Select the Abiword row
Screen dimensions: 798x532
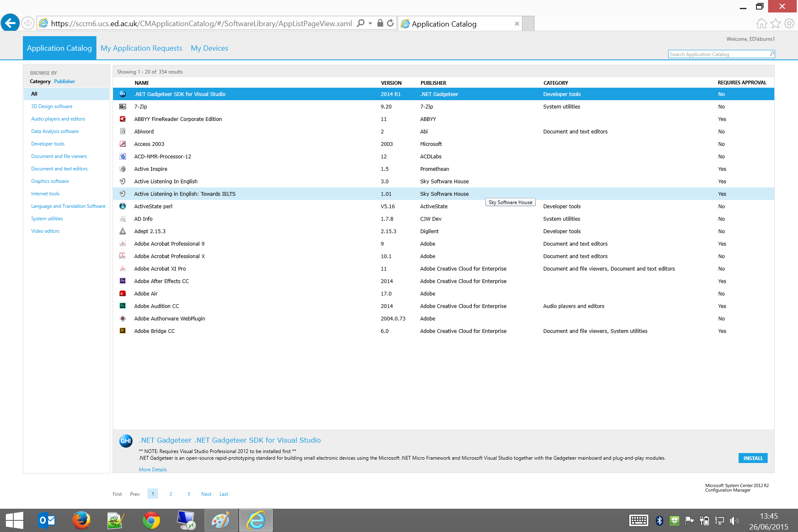[443, 132]
